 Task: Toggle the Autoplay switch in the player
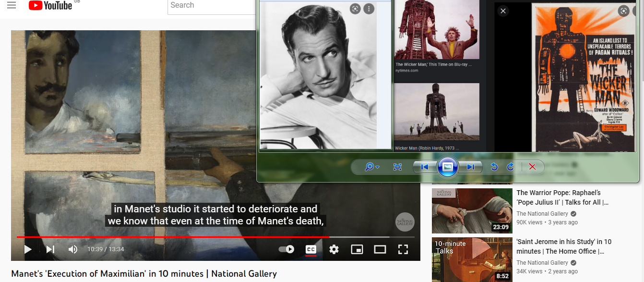286,249
